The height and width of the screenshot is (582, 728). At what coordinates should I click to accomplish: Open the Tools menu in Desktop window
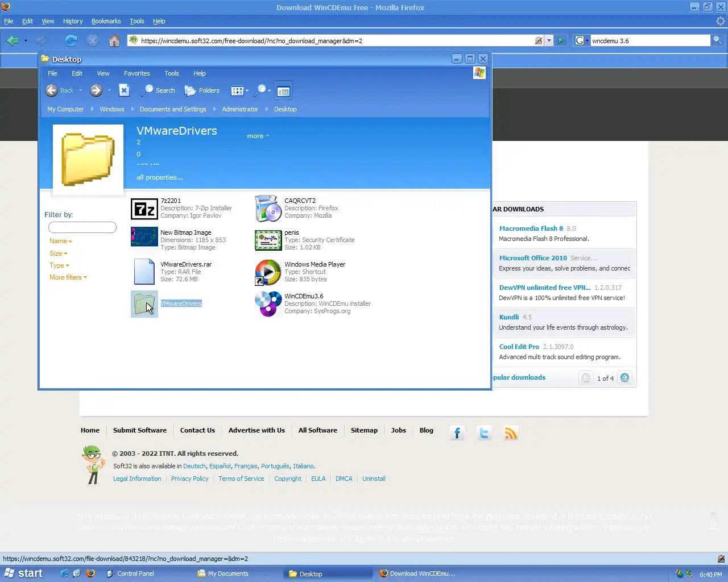click(x=172, y=73)
